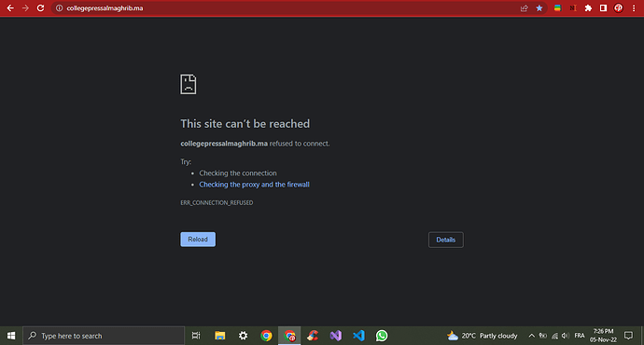644x345 pixels.
Task: Open the Details button
Action: [x=445, y=240]
